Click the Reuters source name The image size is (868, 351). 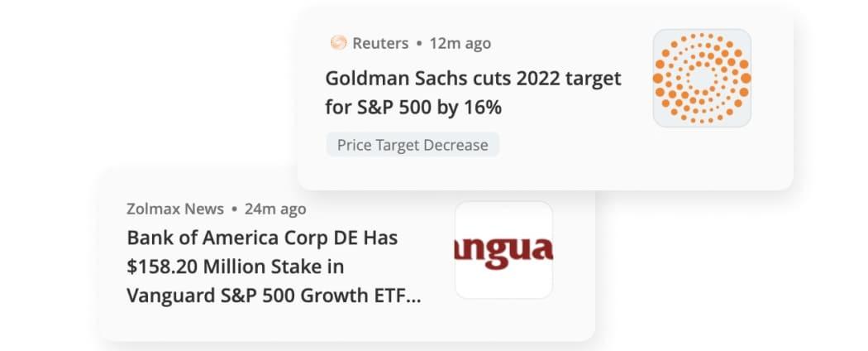pos(380,43)
